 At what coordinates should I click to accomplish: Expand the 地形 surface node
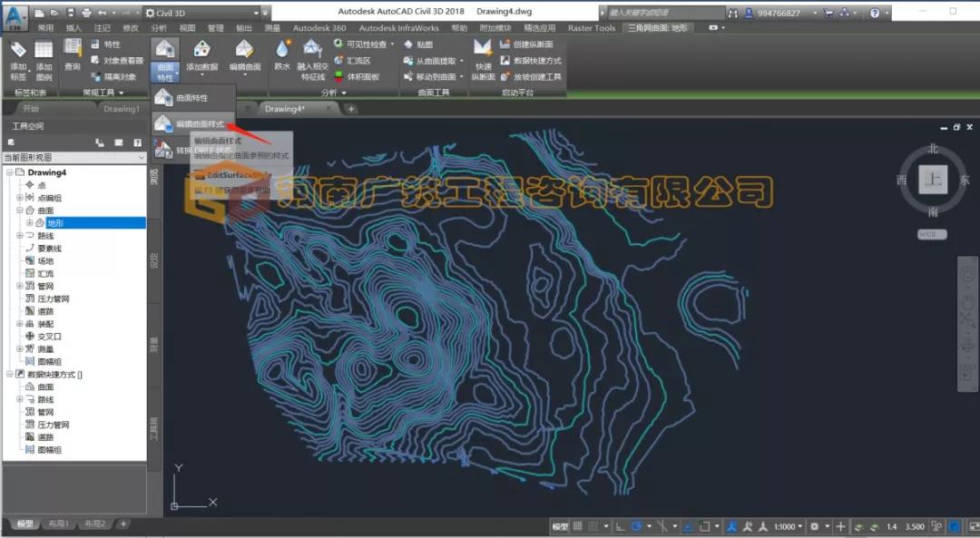(x=29, y=222)
